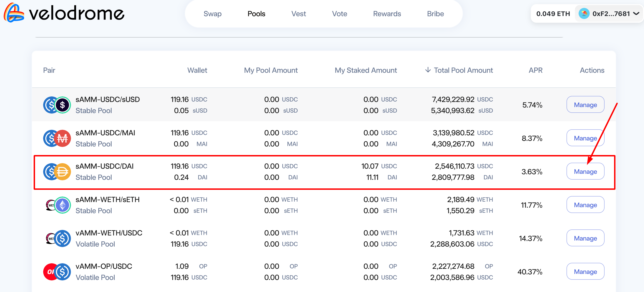Click the 0.24 DAI wallet balance
The width and height of the screenshot is (644, 292).
click(x=190, y=177)
